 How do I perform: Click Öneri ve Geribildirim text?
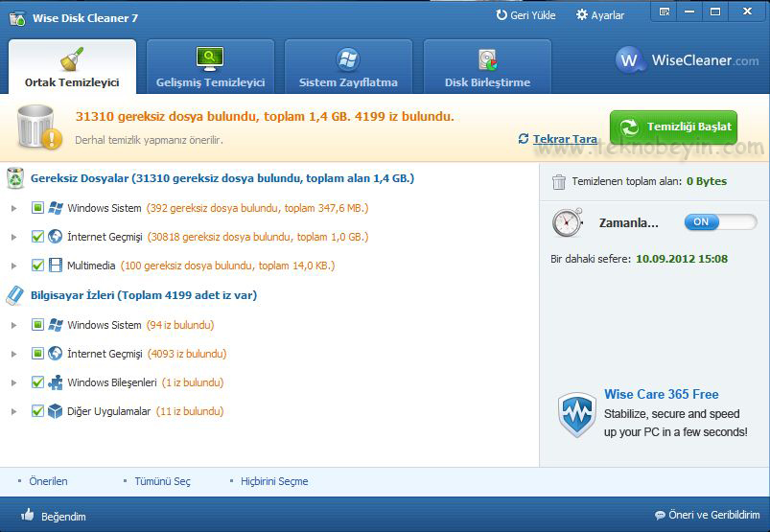714,515
